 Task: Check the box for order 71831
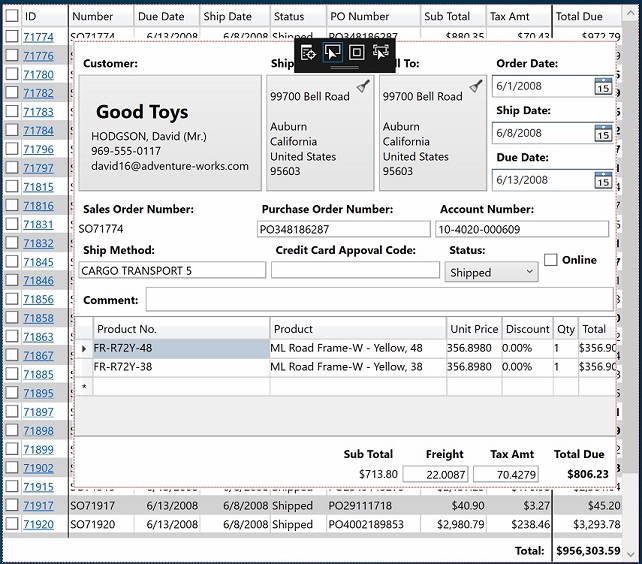click(x=12, y=224)
